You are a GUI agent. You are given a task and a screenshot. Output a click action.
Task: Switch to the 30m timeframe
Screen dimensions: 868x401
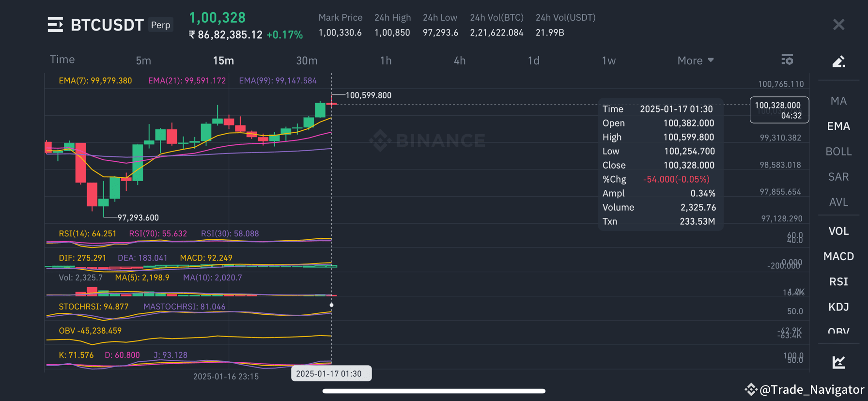click(x=307, y=61)
